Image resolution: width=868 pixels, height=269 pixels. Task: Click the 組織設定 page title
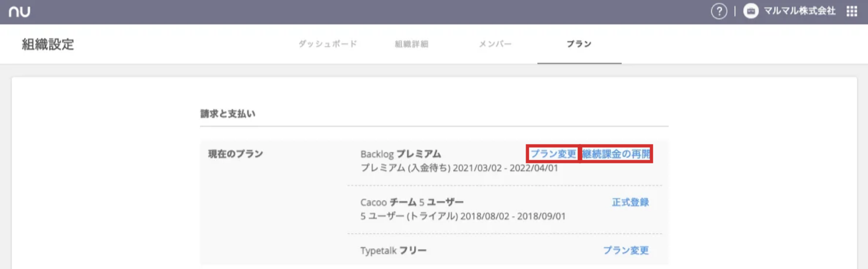pyautogui.click(x=48, y=44)
